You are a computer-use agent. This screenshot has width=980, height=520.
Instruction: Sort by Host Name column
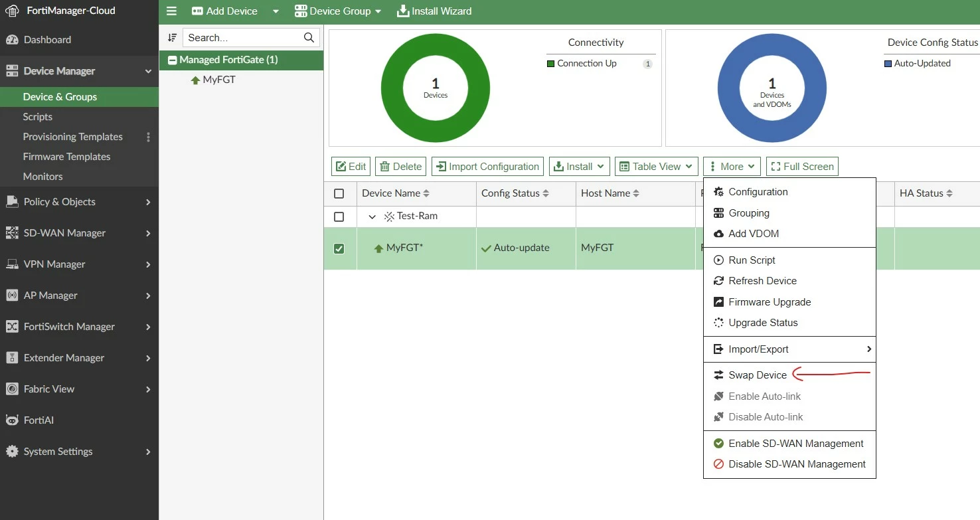(x=610, y=193)
